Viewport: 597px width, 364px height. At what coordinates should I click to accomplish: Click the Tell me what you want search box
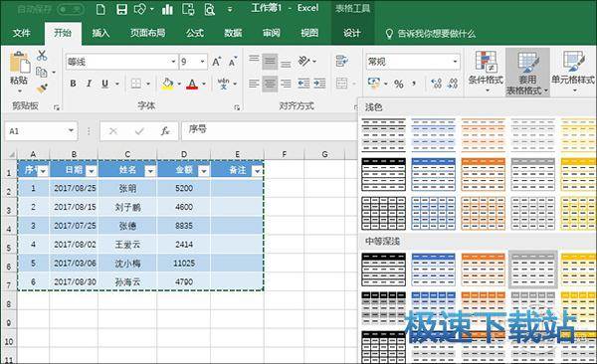point(430,34)
